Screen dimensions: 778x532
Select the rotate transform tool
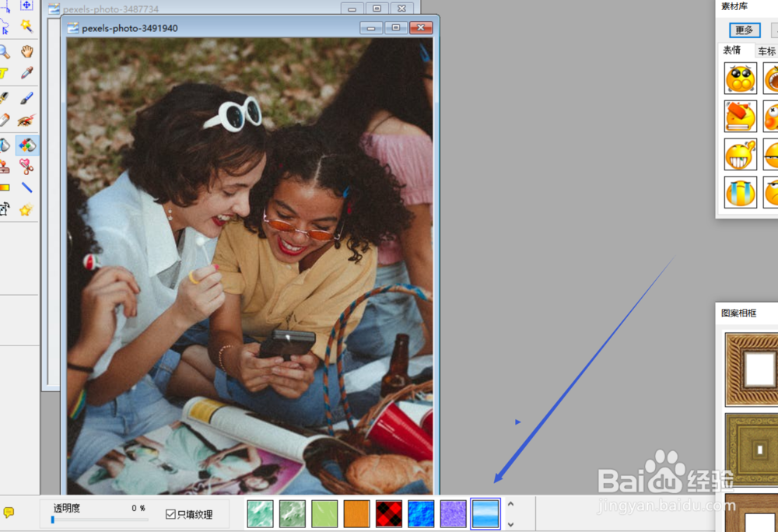click(x=5, y=209)
